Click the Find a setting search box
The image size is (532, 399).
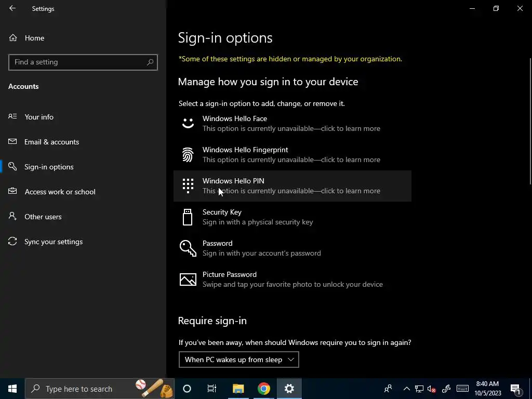click(x=83, y=62)
